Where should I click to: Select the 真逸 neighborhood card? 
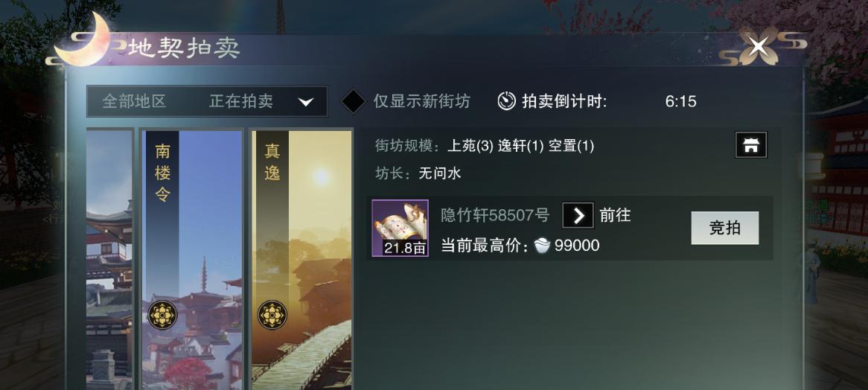tap(301, 260)
